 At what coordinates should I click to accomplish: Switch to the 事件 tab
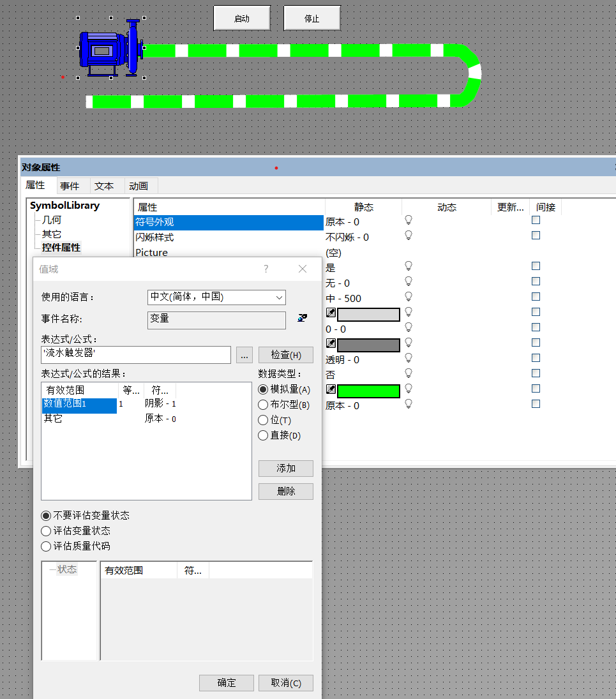[x=70, y=186]
